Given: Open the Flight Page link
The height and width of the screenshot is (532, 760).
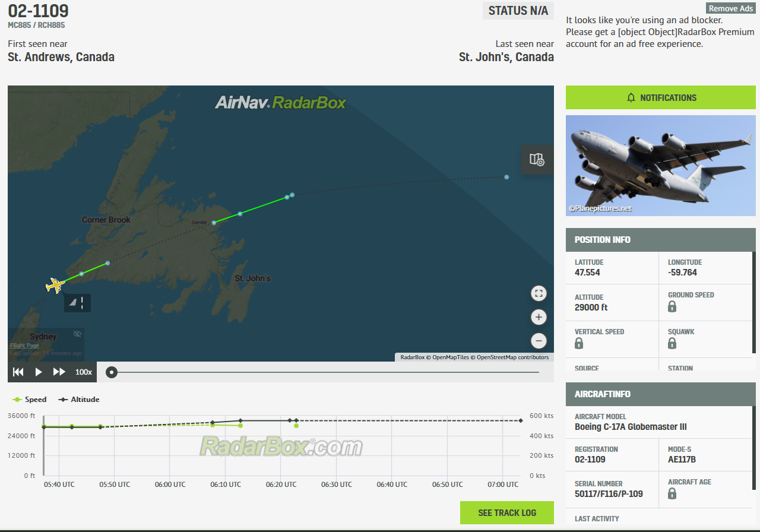Looking at the screenshot, I should click(24, 346).
